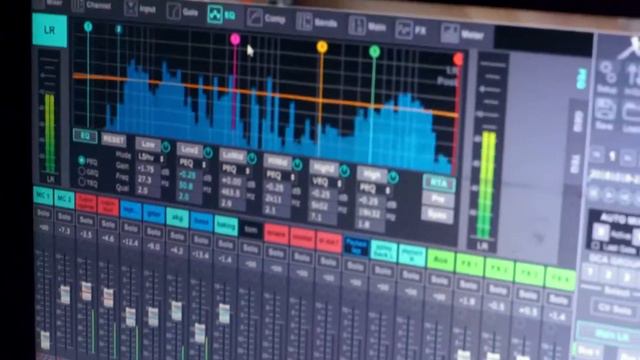640x360 pixels.
Task: Select the akg channel label
Action: pos(178,219)
